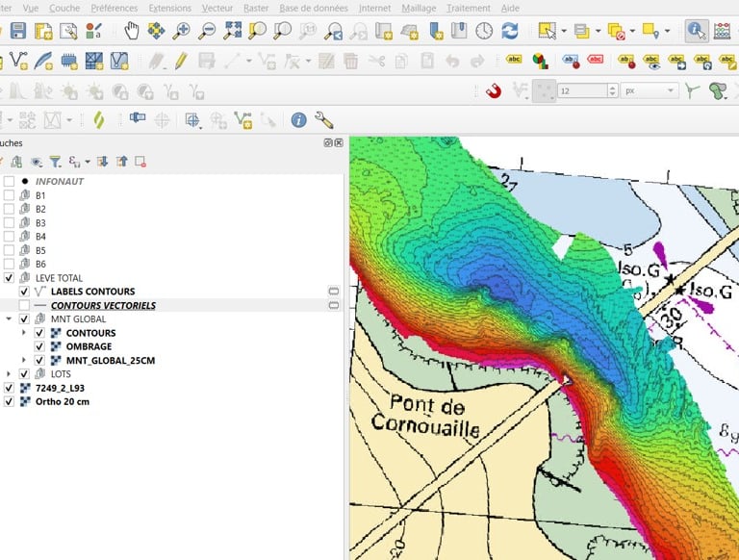Screen dimensions: 739x560
Task: Click the Zoom Full extent icon
Action: pyautogui.click(x=232, y=31)
